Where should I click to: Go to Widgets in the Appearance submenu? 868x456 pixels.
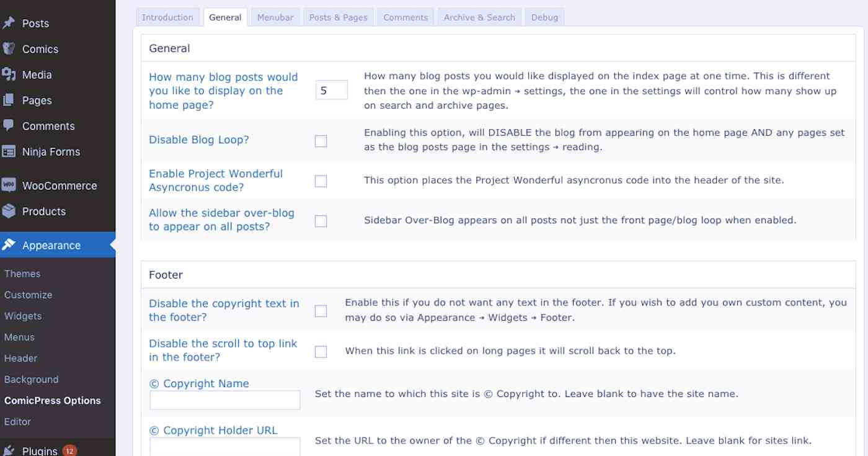click(23, 316)
